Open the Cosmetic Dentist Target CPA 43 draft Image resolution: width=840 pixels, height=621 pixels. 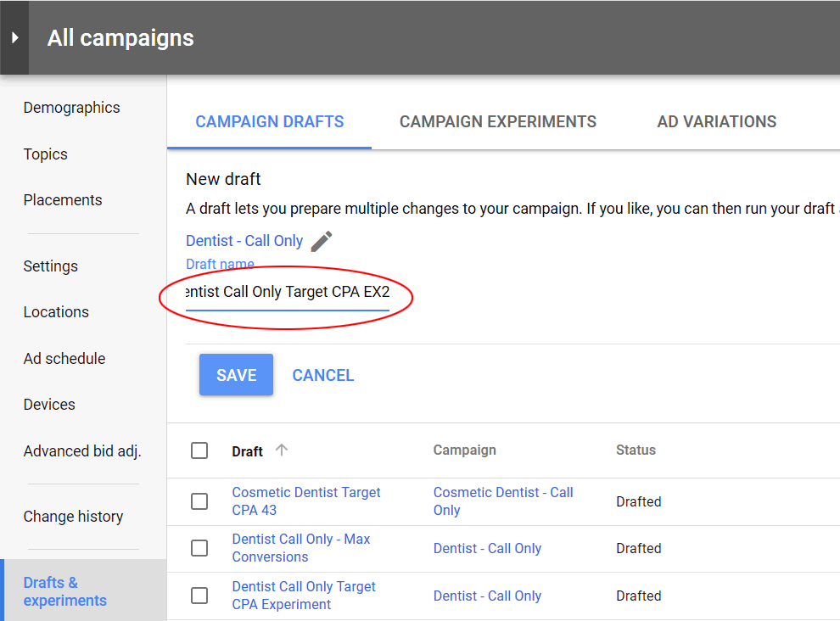[305, 501]
